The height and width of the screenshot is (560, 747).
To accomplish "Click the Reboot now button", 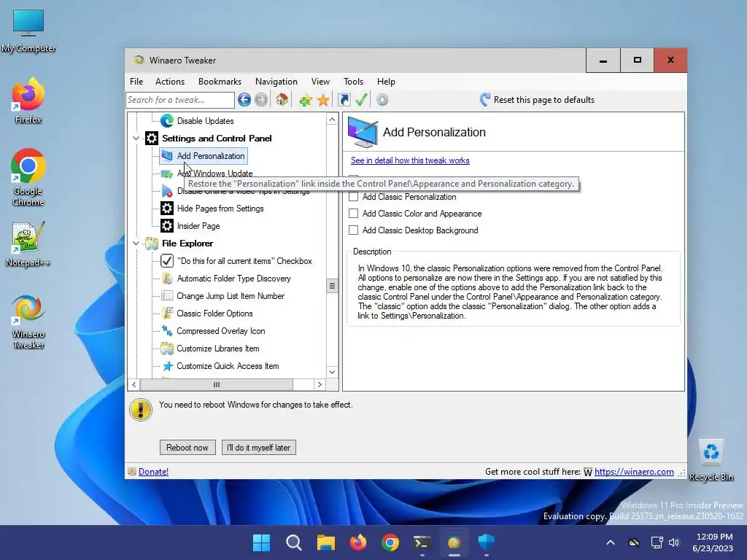I will [x=187, y=448].
